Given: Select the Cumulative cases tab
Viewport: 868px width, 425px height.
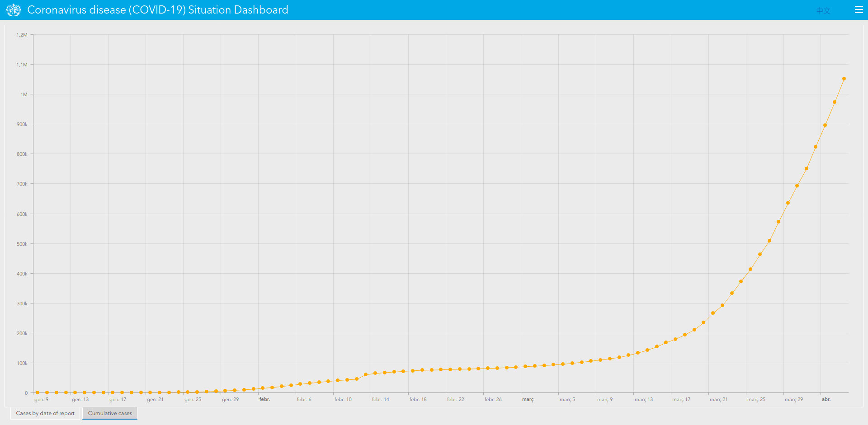Looking at the screenshot, I should click(110, 413).
